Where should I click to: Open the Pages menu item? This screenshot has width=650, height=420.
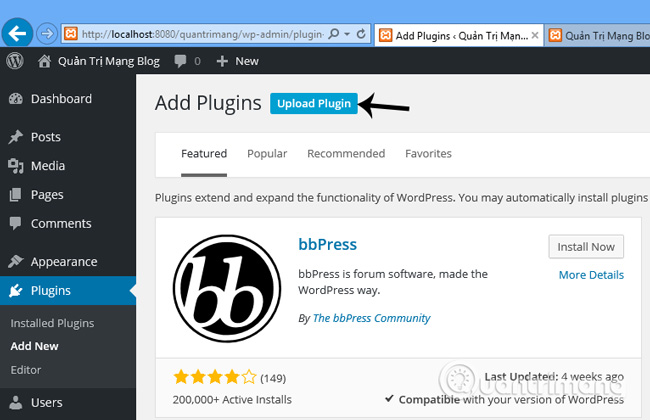47,194
